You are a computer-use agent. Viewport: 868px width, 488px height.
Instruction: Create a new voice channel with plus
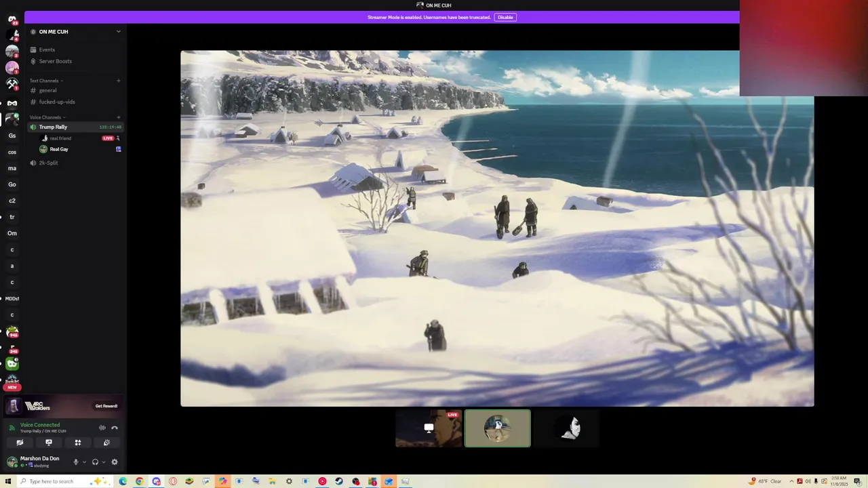click(119, 117)
